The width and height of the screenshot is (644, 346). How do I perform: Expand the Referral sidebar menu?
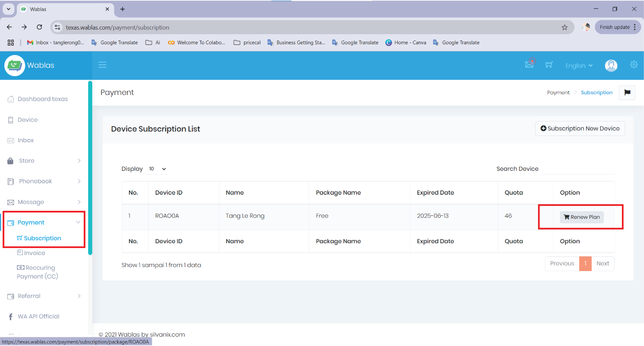(x=44, y=296)
